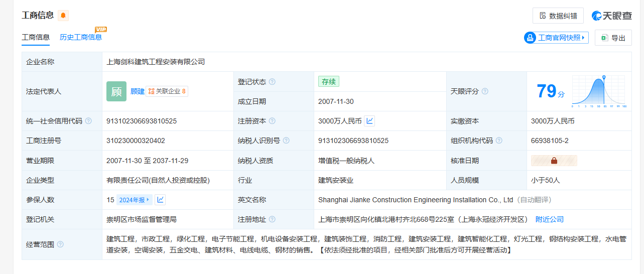Click the English name Shanghai Jianke Construction
Viewport: 644px width, 274px height.
[415, 200]
